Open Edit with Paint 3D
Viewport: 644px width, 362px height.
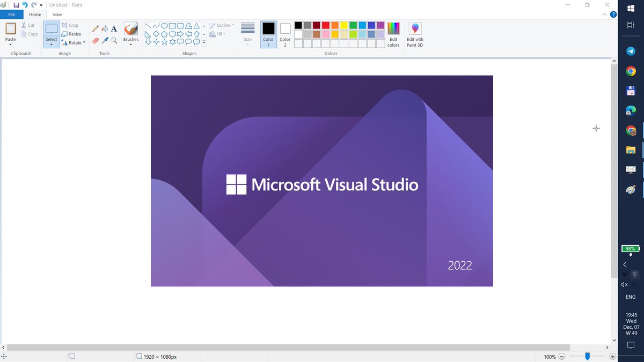415,35
